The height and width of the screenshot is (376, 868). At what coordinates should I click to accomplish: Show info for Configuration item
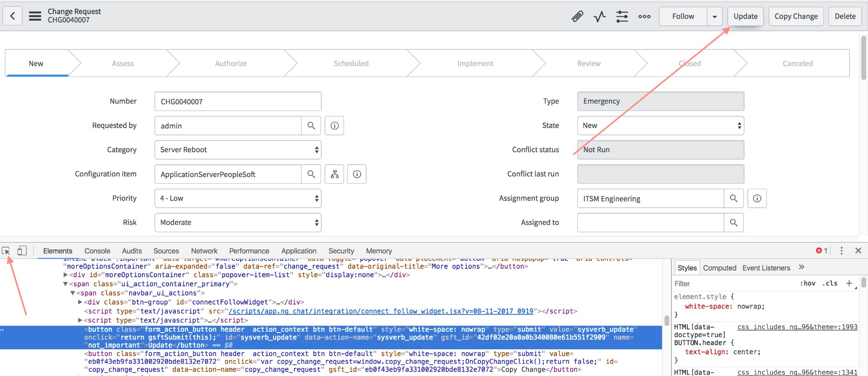357,174
